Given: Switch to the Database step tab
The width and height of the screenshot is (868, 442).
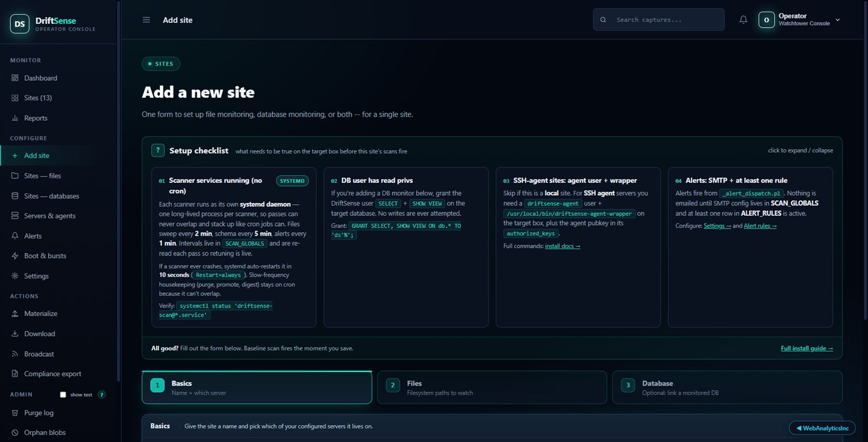Looking at the screenshot, I should [x=727, y=387].
